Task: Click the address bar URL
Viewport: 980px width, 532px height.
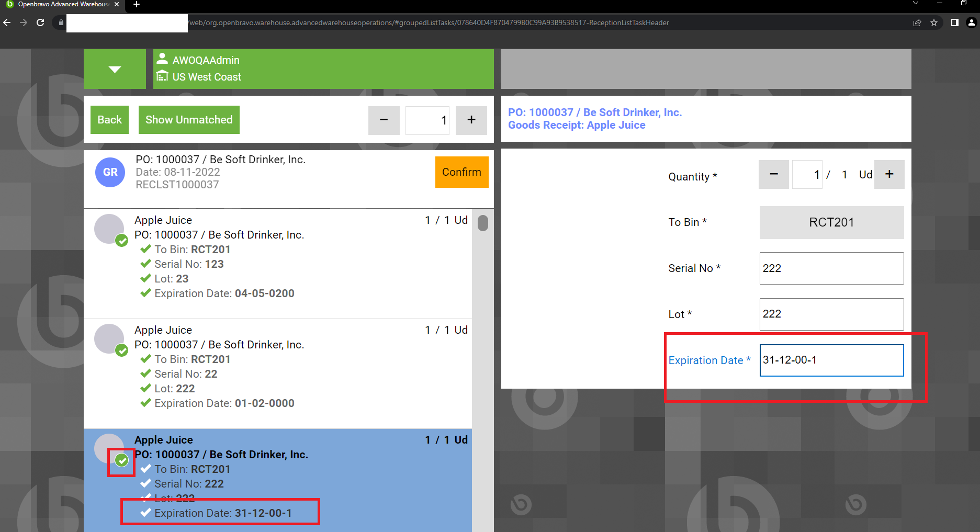Action: 428,22
